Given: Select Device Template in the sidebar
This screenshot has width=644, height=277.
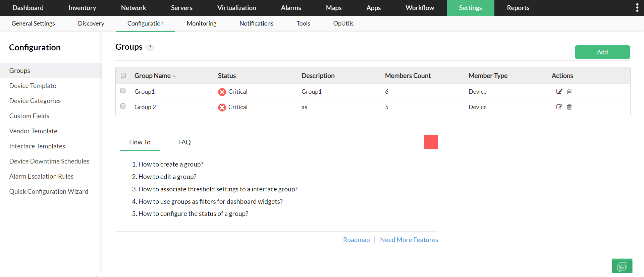Looking at the screenshot, I should pyautogui.click(x=33, y=86).
